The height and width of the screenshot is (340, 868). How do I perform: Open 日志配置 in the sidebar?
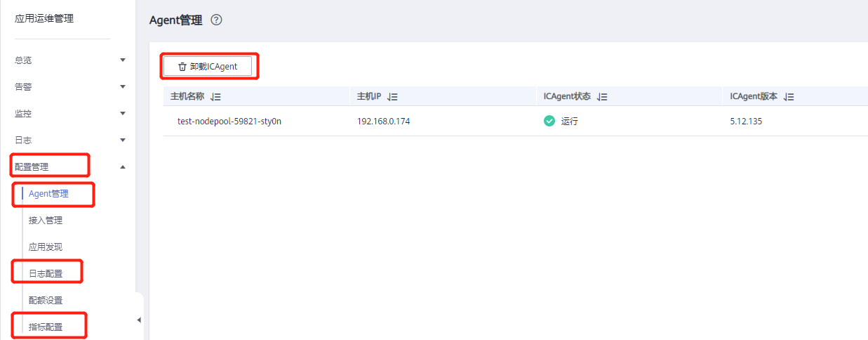pos(46,274)
